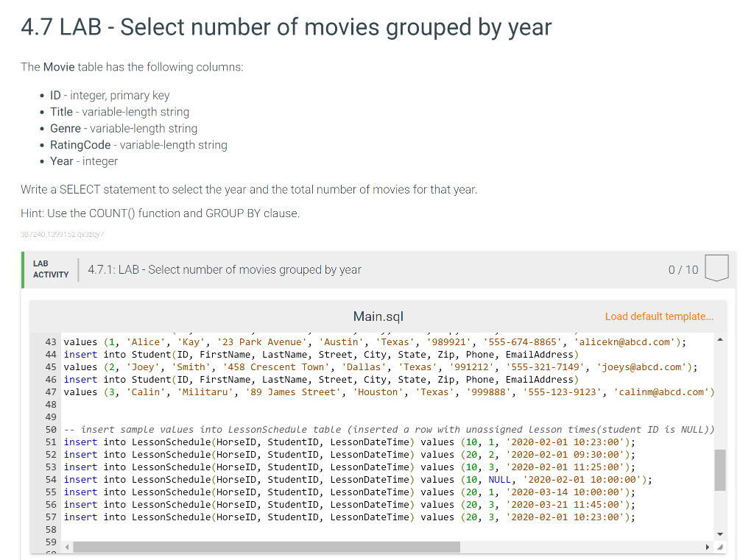Click inside the SQL code on line 51
This screenshot has width=754, height=560.
[295, 442]
